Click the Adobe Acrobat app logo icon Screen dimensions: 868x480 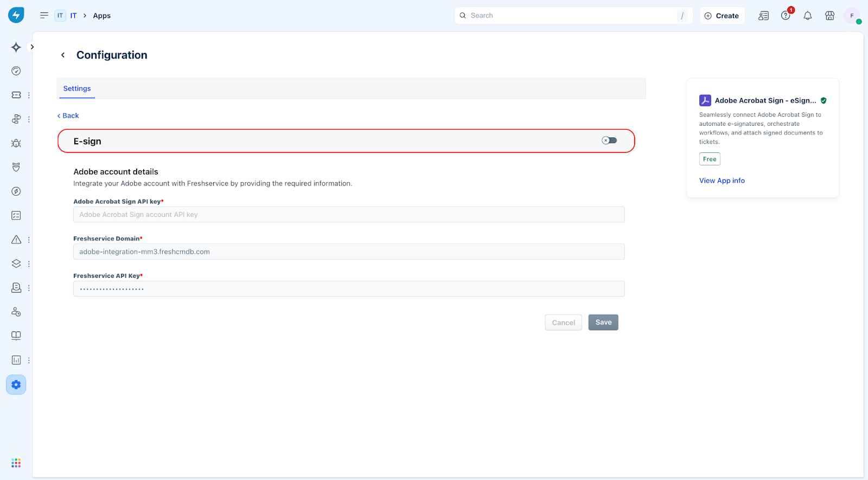click(705, 100)
